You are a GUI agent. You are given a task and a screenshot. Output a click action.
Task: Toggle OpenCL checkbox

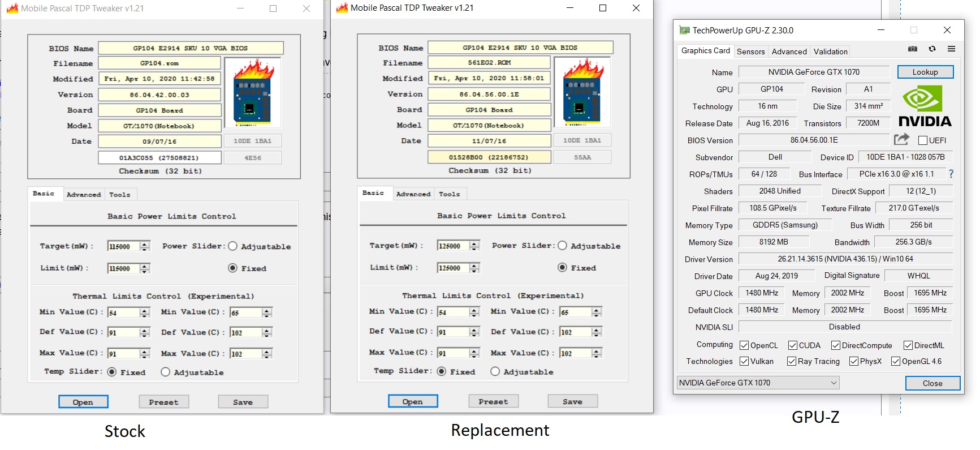coord(744,345)
